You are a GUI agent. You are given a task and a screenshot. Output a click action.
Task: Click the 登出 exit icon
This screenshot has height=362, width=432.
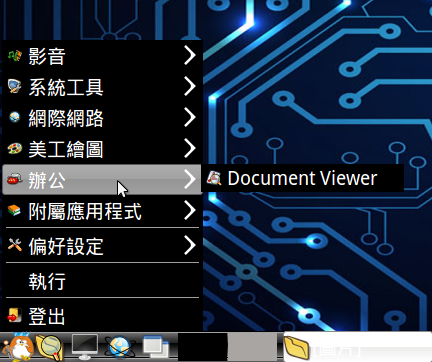[14, 315]
